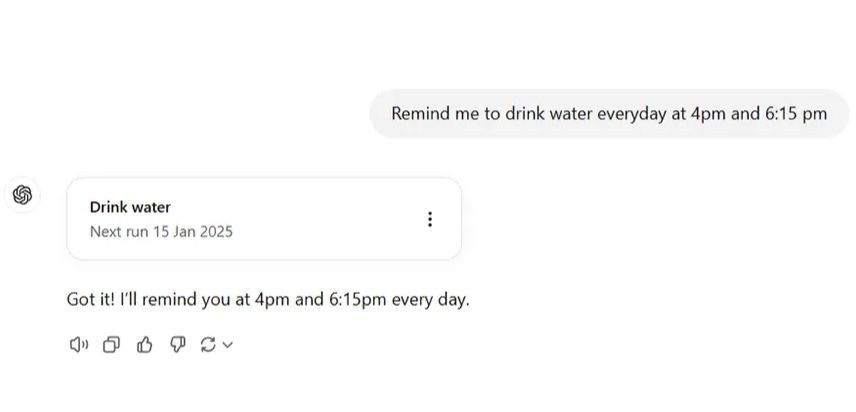
Task: Click "Got it!" at start of the reply
Action: pos(89,299)
